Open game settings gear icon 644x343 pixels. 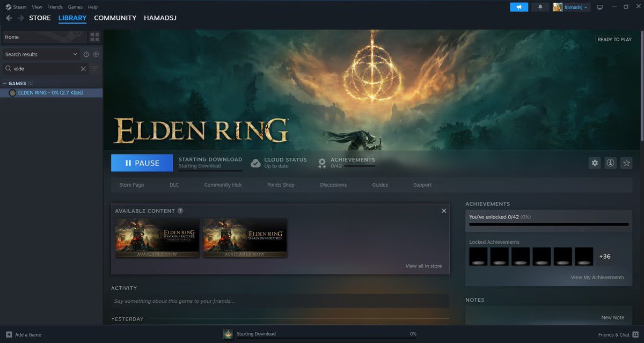[x=595, y=163]
